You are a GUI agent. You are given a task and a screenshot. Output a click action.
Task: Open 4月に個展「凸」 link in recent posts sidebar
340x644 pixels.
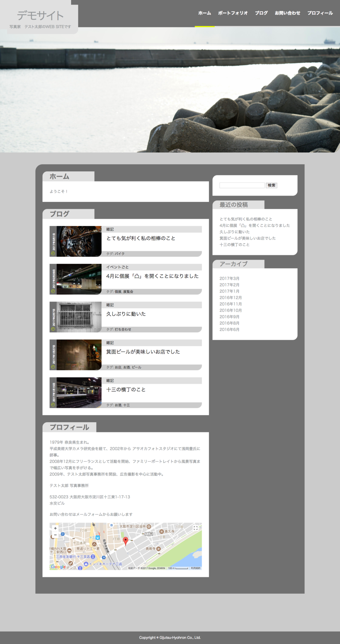point(255,225)
